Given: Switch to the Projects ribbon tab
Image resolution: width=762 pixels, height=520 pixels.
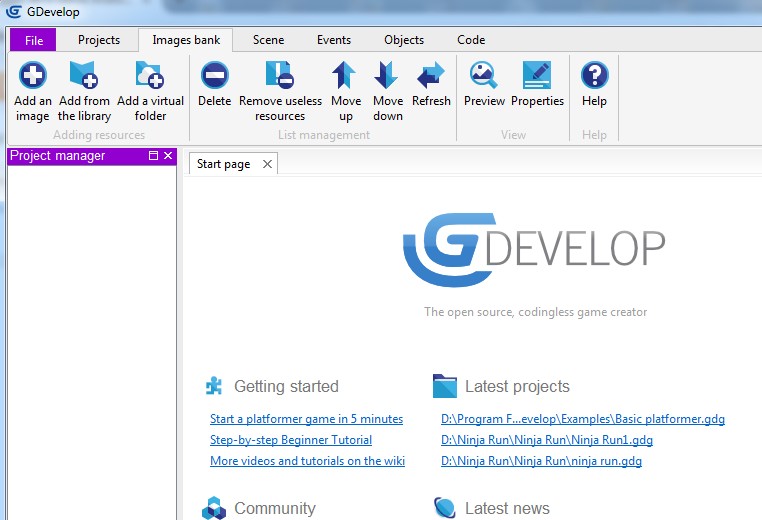Looking at the screenshot, I should (x=99, y=40).
